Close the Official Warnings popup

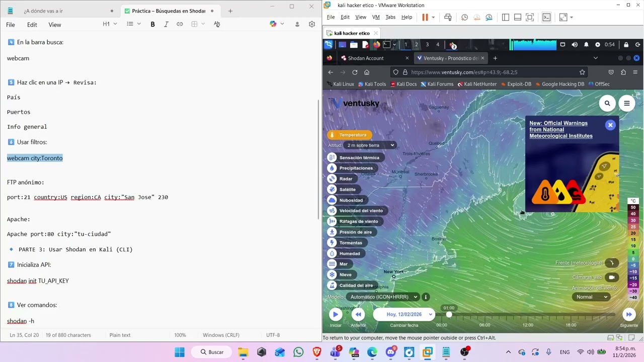coord(610,125)
